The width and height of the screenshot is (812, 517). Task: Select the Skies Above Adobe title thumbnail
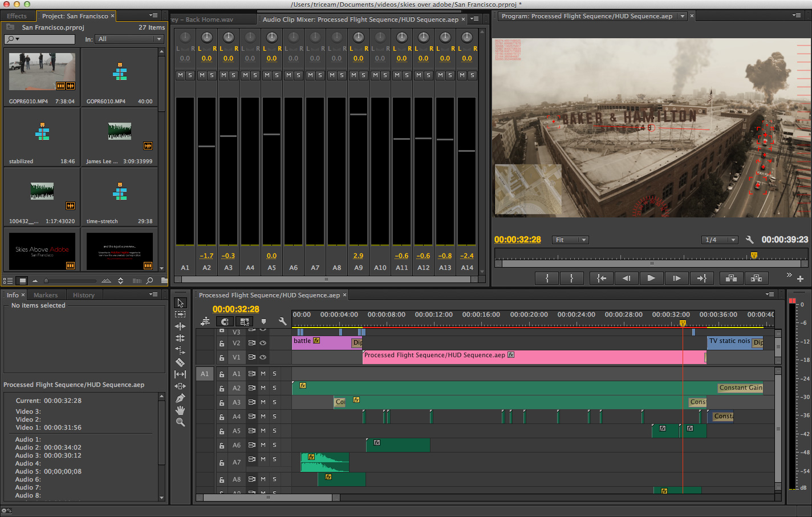pyautogui.click(x=42, y=250)
